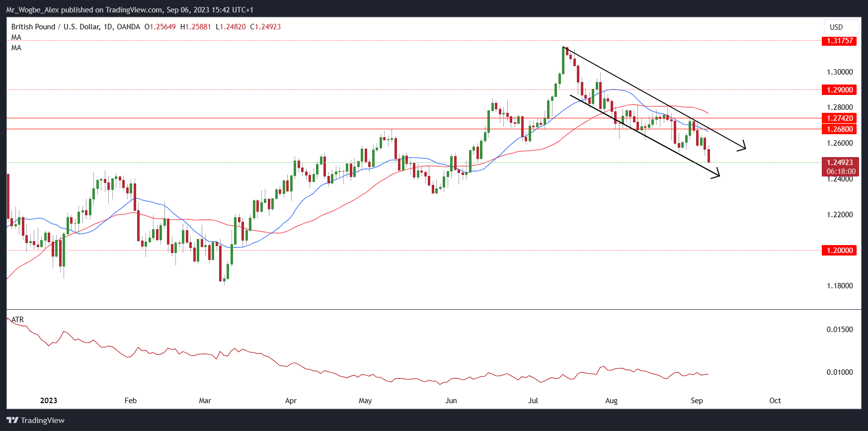The width and height of the screenshot is (868, 431).
Task: Click the countdown timer 06:18:00
Action: click(841, 172)
